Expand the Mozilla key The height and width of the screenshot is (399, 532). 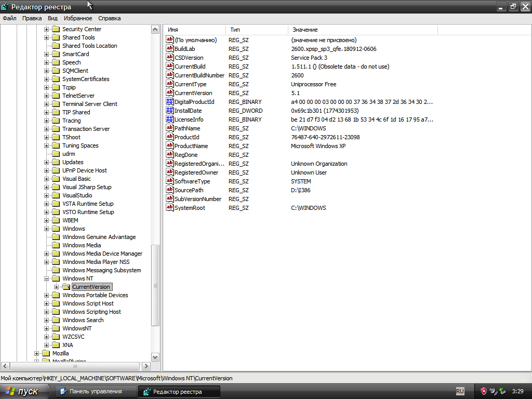pos(37,353)
